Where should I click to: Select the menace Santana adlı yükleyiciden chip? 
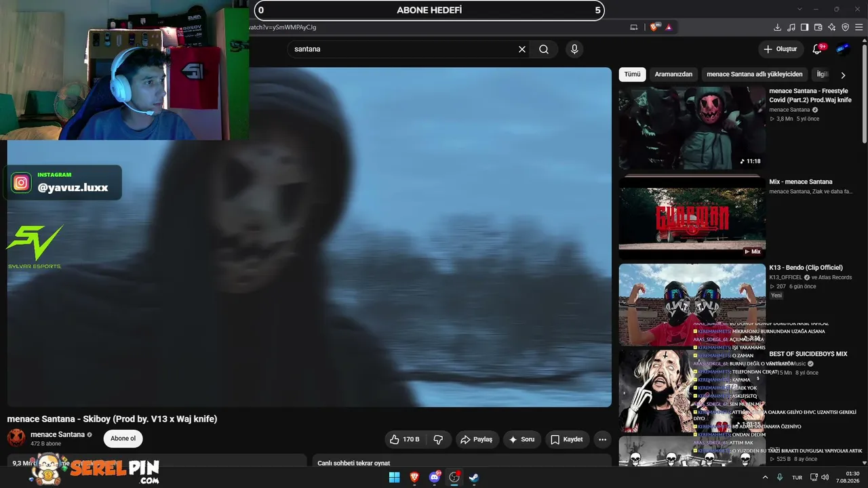point(754,75)
